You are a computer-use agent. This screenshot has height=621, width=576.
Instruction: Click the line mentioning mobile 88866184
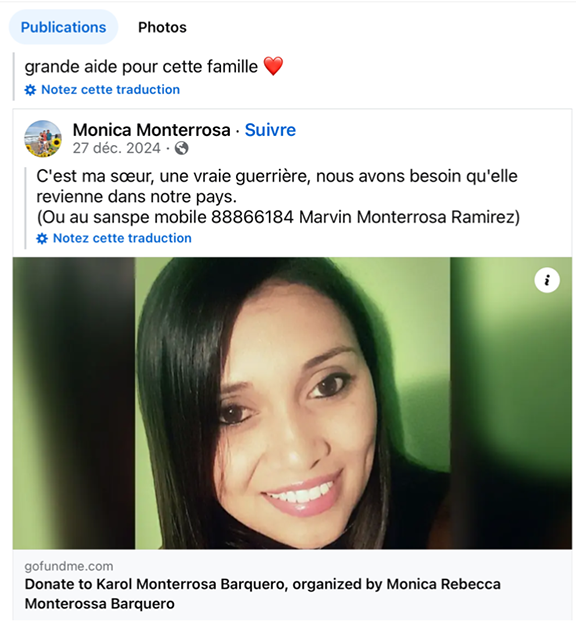point(278,217)
